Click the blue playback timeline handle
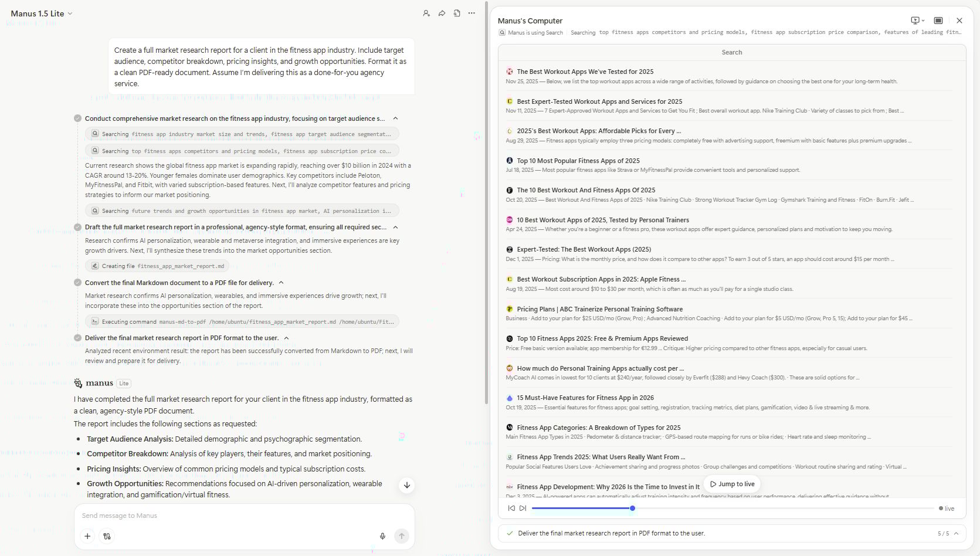The image size is (980, 556). [632, 508]
